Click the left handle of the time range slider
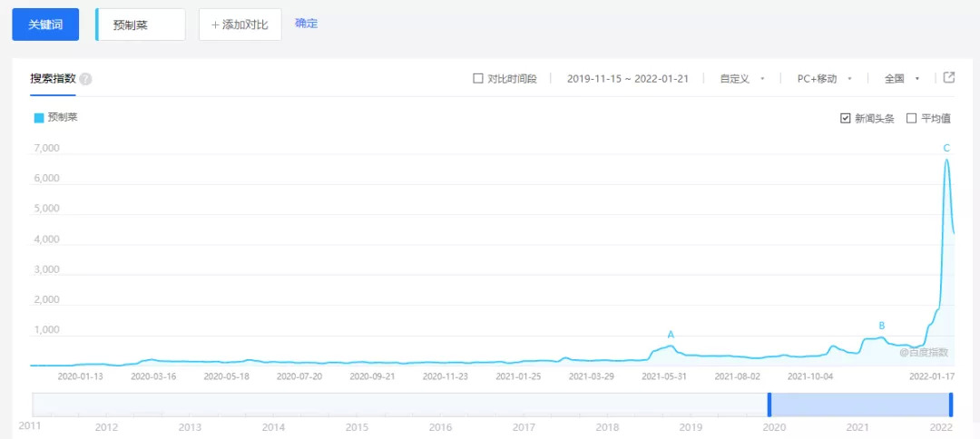The image size is (980, 439). [769, 405]
